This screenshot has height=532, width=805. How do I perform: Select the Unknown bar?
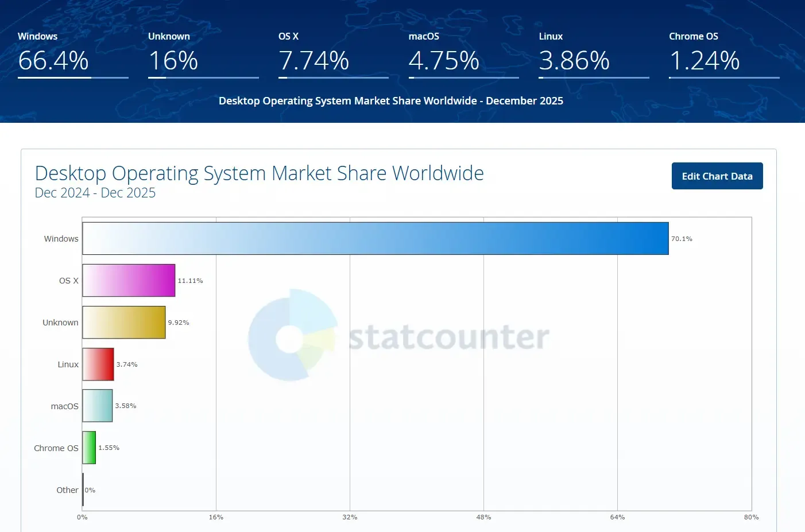coord(124,322)
